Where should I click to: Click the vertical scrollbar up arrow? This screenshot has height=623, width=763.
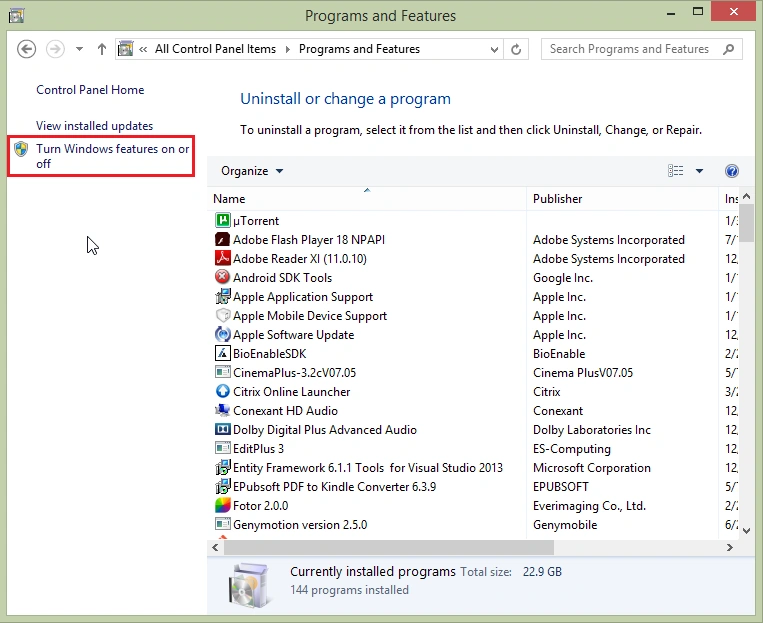pos(746,196)
